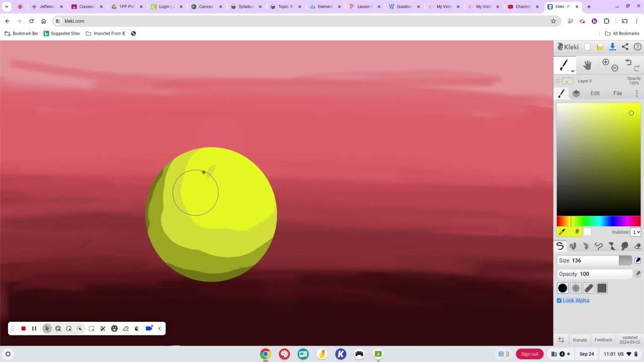This screenshot has height=362, width=644.
Task: Select the sketchy brush type
Action: (x=586, y=246)
